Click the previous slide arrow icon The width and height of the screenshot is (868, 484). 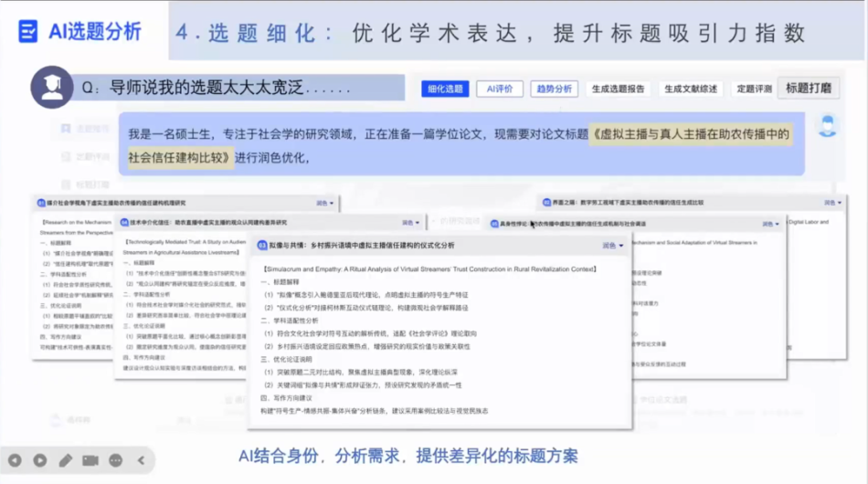pos(16,460)
